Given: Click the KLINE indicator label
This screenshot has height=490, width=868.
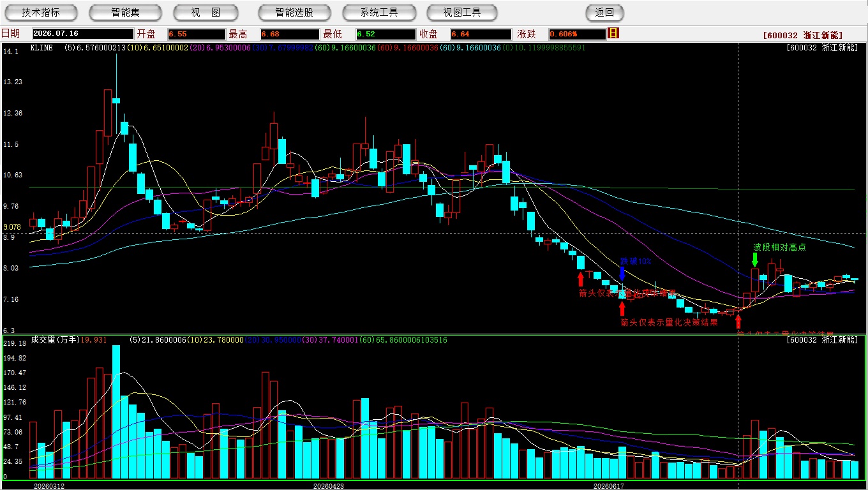Looking at the screenshot, I should coord(41,48).
